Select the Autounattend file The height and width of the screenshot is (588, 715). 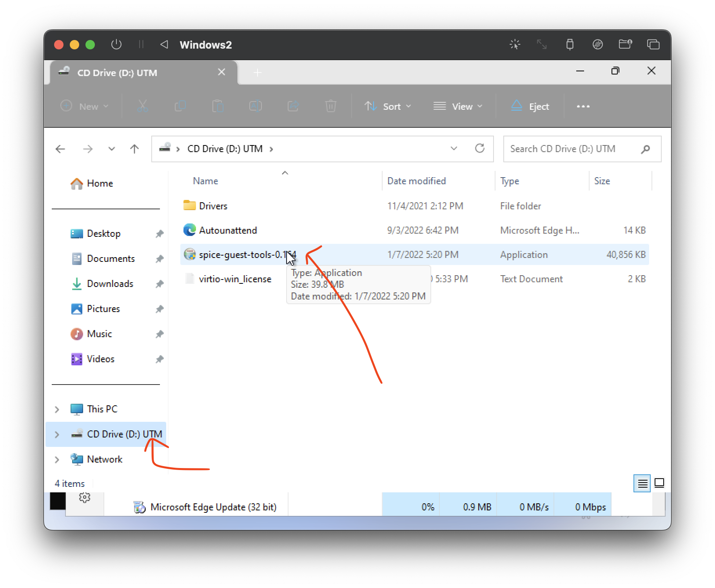(415, 230)
